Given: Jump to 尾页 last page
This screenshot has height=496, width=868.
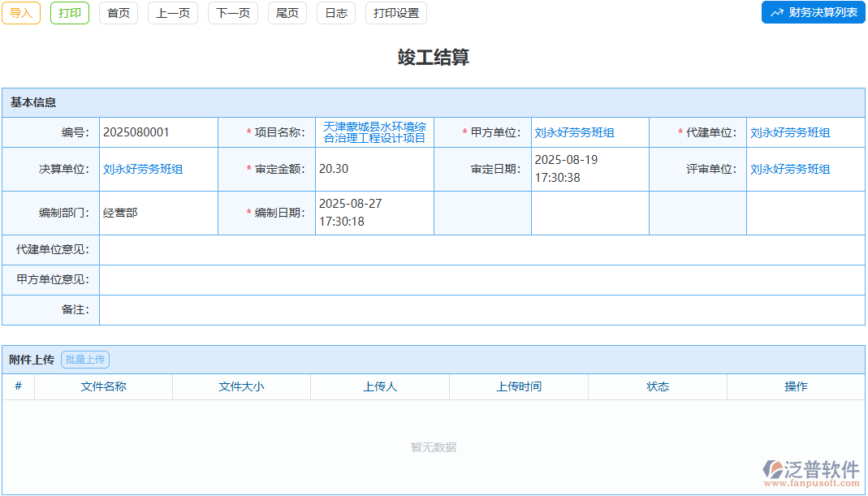Looking at the screenshot, I should pos(287,13).
